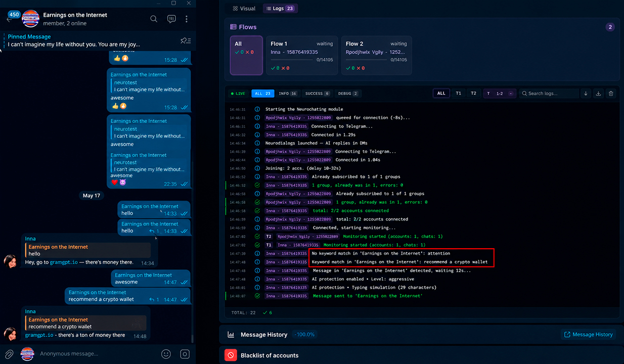This screenshot has width=624, height=364.
Task: Click the 'No keyword match' attention log line
Action: click(x=381, y=253)
